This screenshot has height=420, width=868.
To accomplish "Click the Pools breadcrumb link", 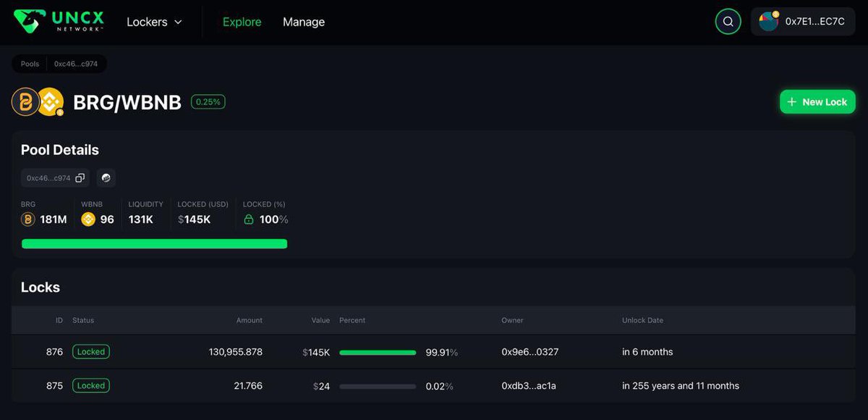I will pyautogui.click(x=30, y=64).
